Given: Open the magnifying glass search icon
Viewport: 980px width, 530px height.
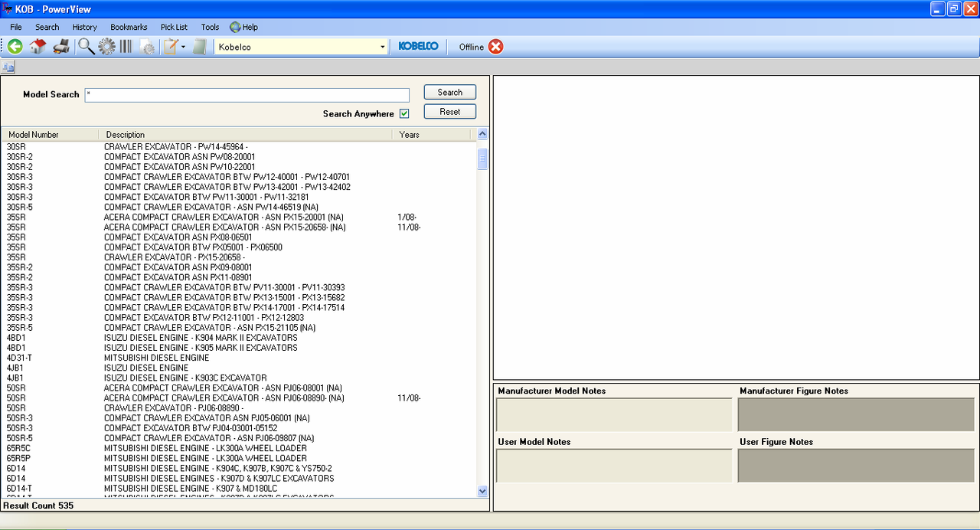Looking at the screenshot, I should point(87,47).
